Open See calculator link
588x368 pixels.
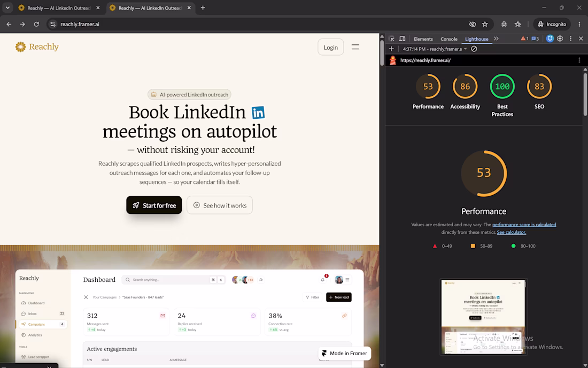512,232
